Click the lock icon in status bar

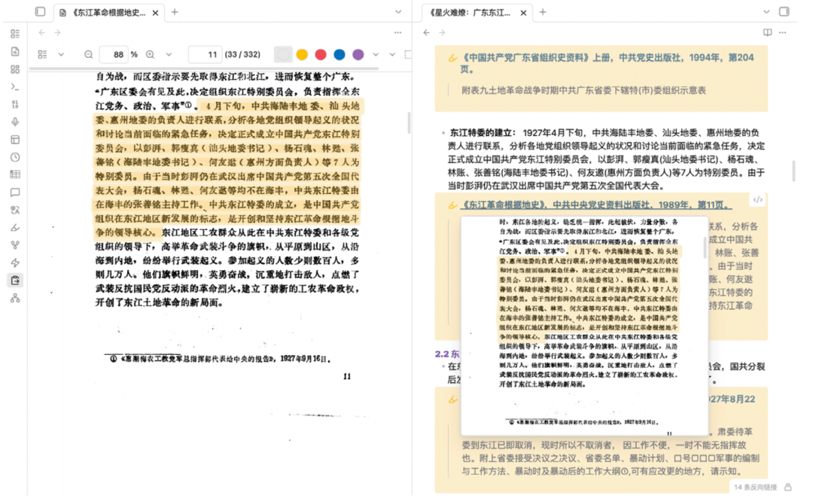click(x=788, y=487)
